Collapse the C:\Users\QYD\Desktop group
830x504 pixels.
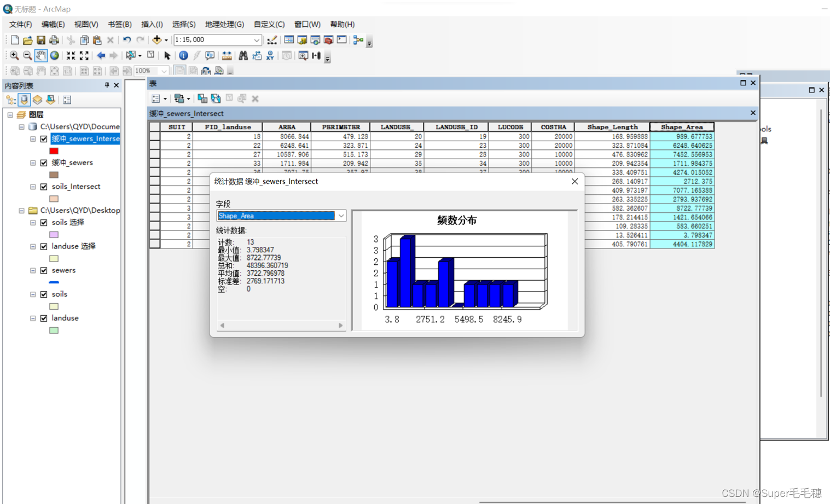(21, 211)
